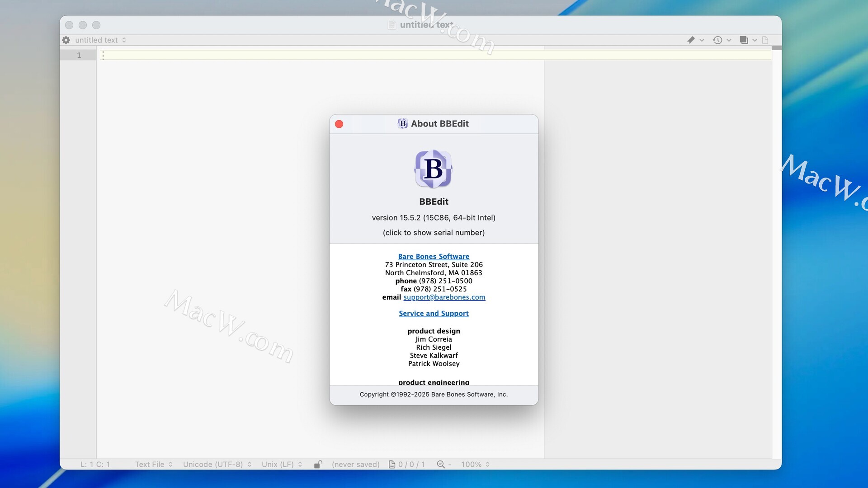Viewport: 868px width, 488px height.
Task: Open the Service and Support link
Action: pyautogui.click(x=434, y=313)
